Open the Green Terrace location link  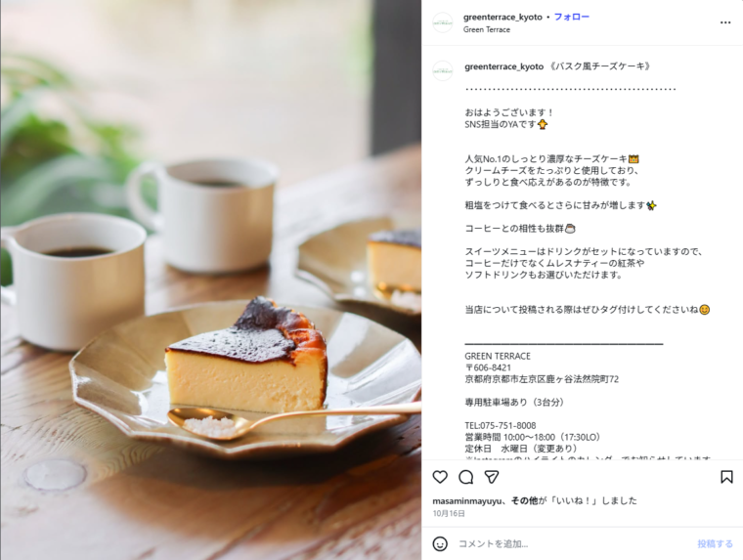pos(487,29)
